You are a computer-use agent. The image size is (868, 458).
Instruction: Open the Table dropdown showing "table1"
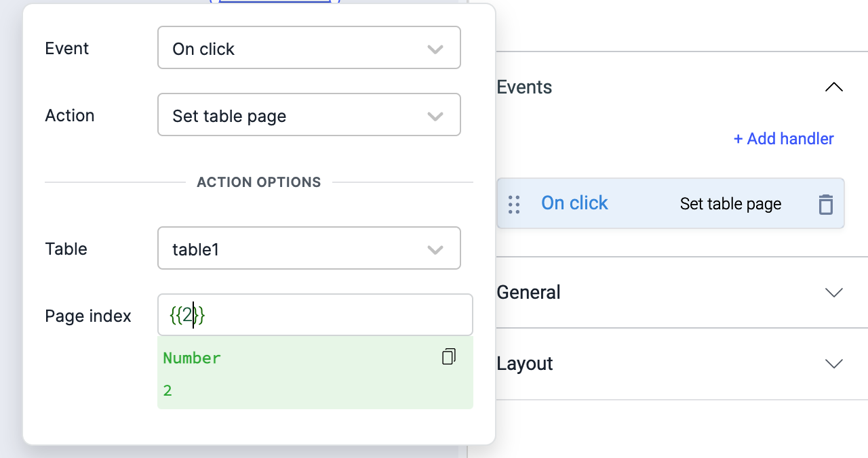pos(298,249)
